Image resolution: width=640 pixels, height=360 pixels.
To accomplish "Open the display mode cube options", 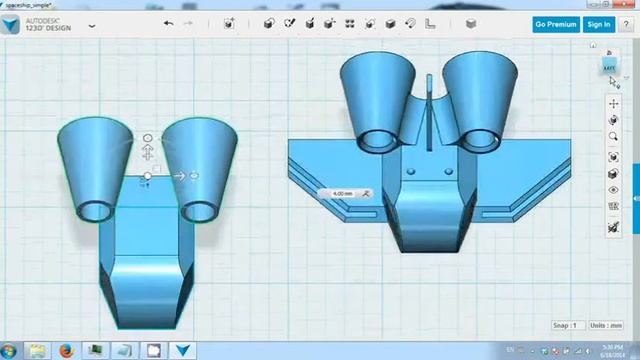I will [613, 174].
